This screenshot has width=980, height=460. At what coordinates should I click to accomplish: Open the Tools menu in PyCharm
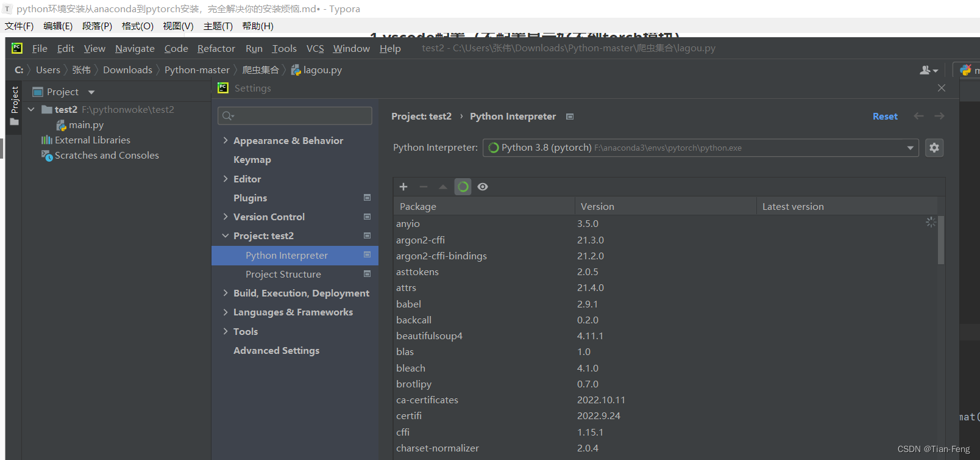coord(284,48)
